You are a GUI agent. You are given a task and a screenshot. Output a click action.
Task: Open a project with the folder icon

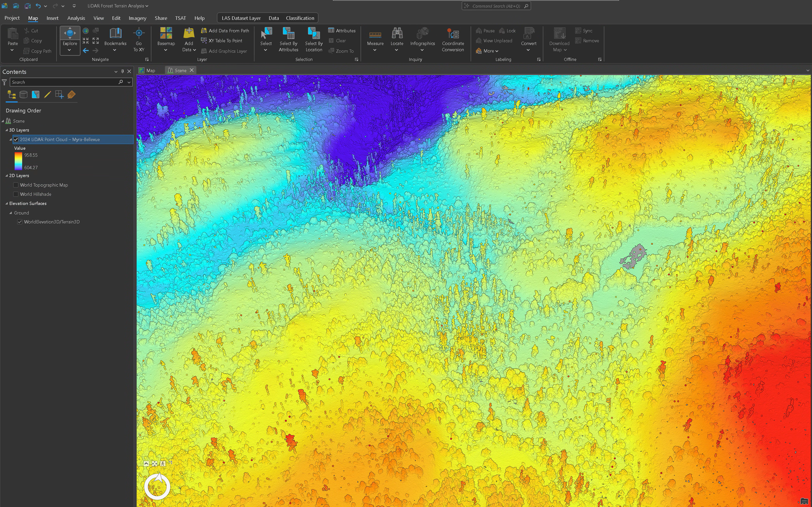coord(16,6)
